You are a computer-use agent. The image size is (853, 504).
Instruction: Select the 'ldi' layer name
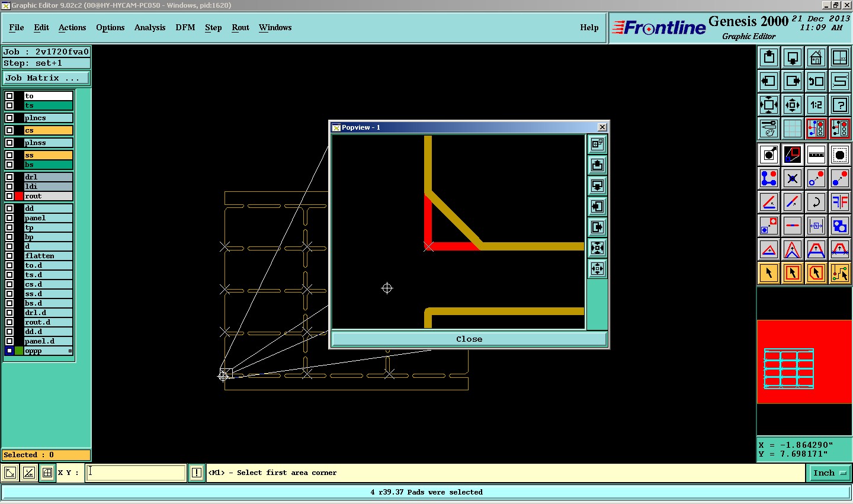[48, 187]
